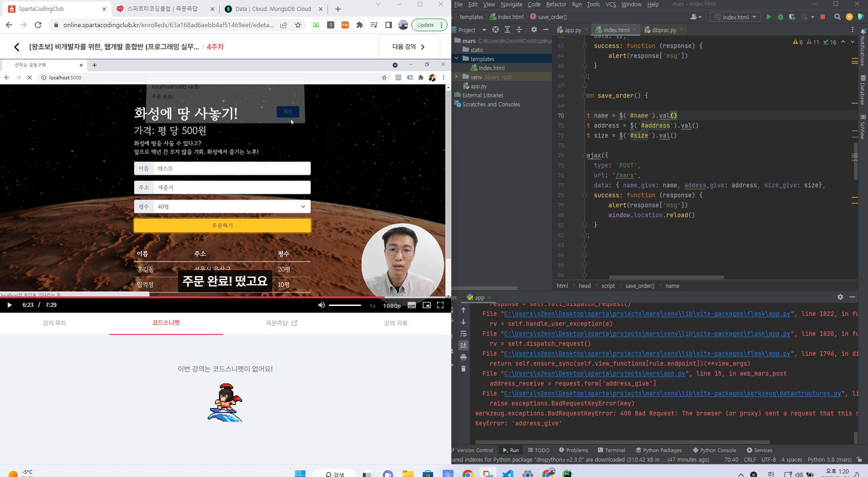Viewport: 868px width, 477px height.
Task: Run the index.html configuration in PyCharm
Action: (769, 17)
